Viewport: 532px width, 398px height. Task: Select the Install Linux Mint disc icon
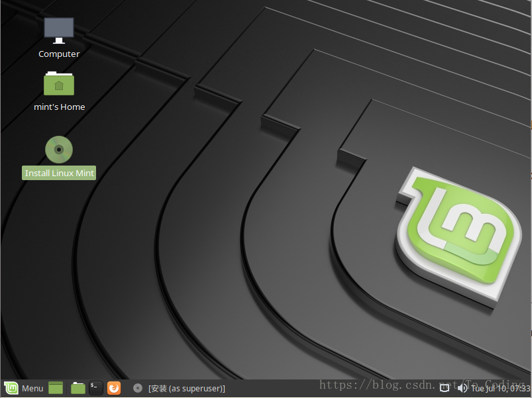(59, 150)
